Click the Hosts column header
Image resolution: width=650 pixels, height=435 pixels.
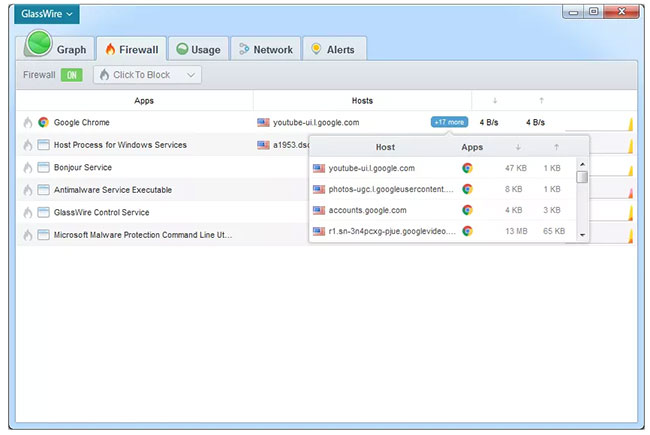click(362, 100)
